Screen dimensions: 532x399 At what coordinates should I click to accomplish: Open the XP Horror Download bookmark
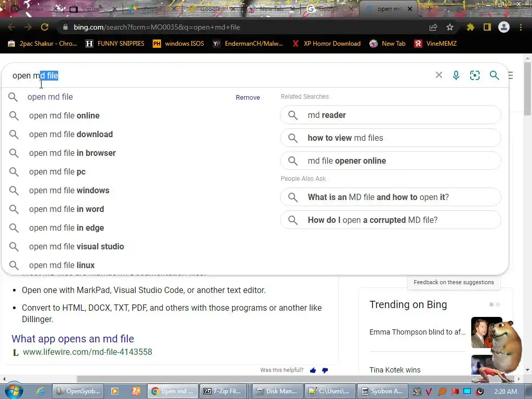[326, 44]
